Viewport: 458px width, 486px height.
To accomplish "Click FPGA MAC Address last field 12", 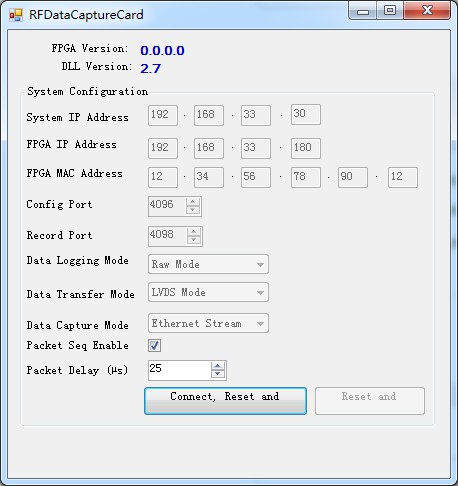I will 403,177.
